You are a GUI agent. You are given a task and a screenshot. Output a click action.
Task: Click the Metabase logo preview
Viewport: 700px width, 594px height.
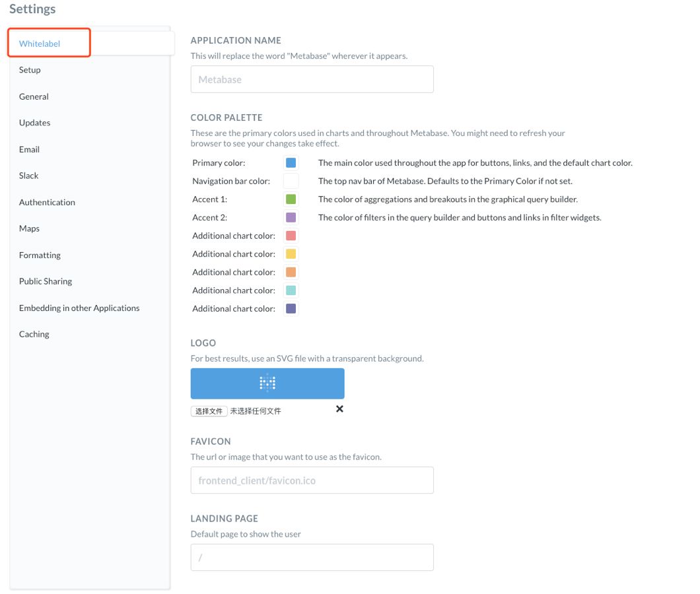tap(267, 383)
